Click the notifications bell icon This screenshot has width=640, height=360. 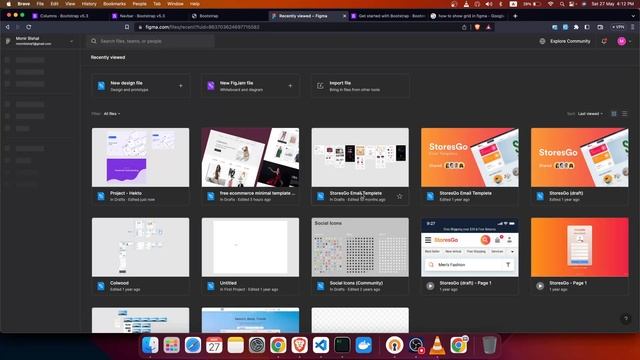tap(604, 41)
